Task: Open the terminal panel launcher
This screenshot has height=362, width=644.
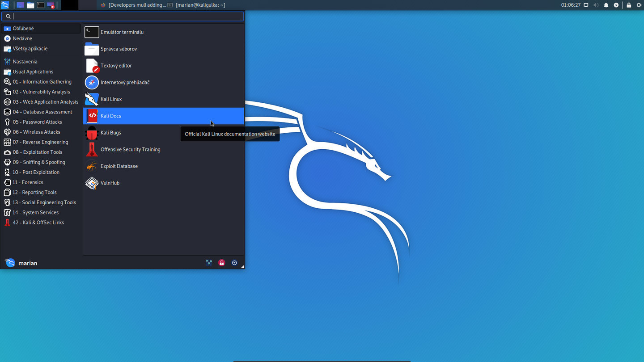Action: click(41, 5)
